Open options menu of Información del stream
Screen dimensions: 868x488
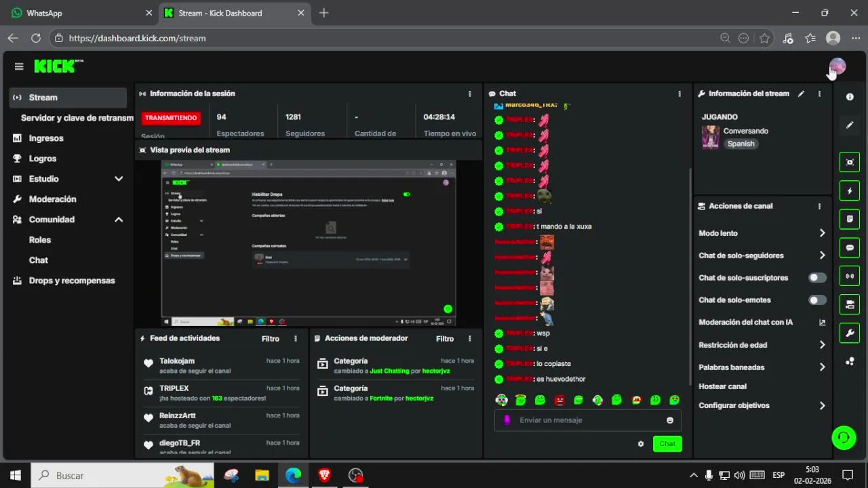coord(819,94)
